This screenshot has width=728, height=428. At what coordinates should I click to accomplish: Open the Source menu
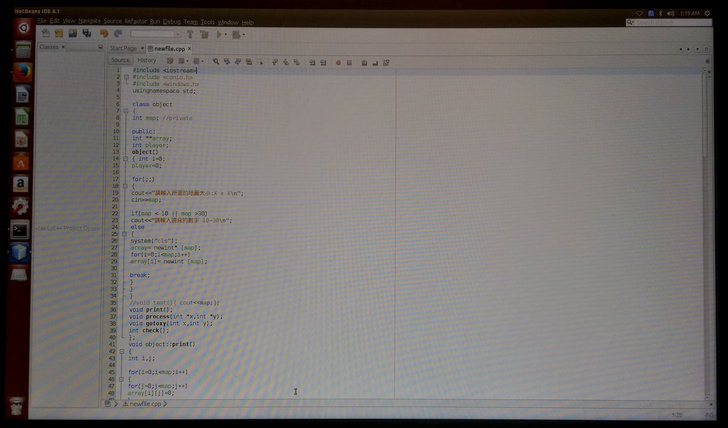[x=112, y=21]
